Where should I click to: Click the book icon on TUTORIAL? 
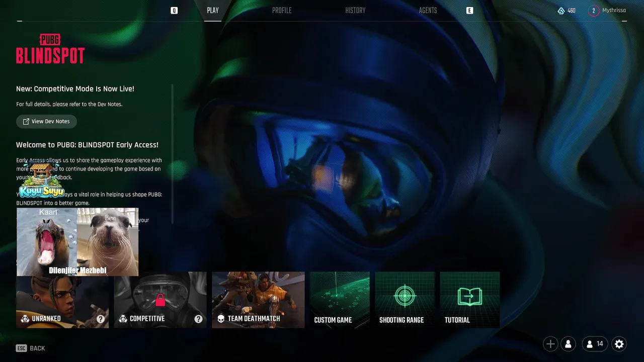click(470, 297)
